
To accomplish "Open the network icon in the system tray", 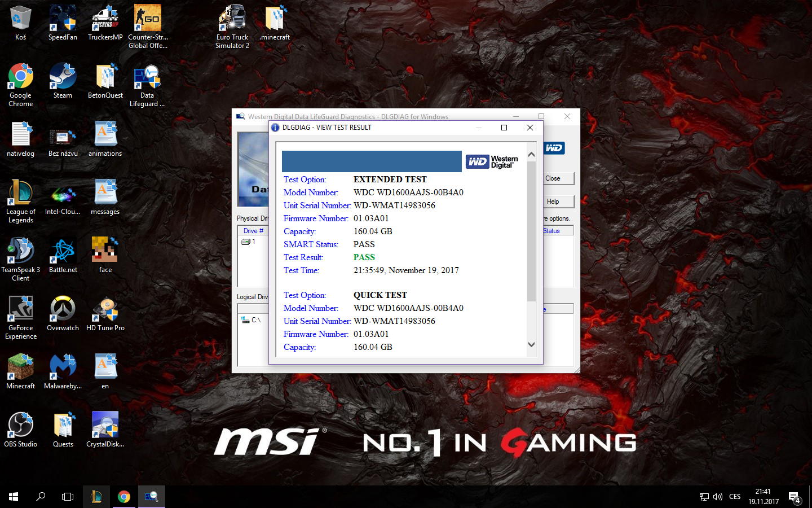I will tap(704, 497).
